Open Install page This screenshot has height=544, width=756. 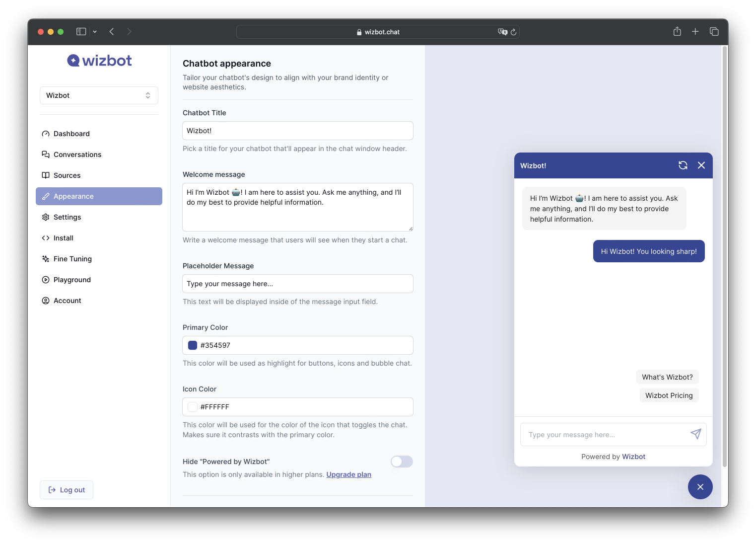click(x=99, y=238)
